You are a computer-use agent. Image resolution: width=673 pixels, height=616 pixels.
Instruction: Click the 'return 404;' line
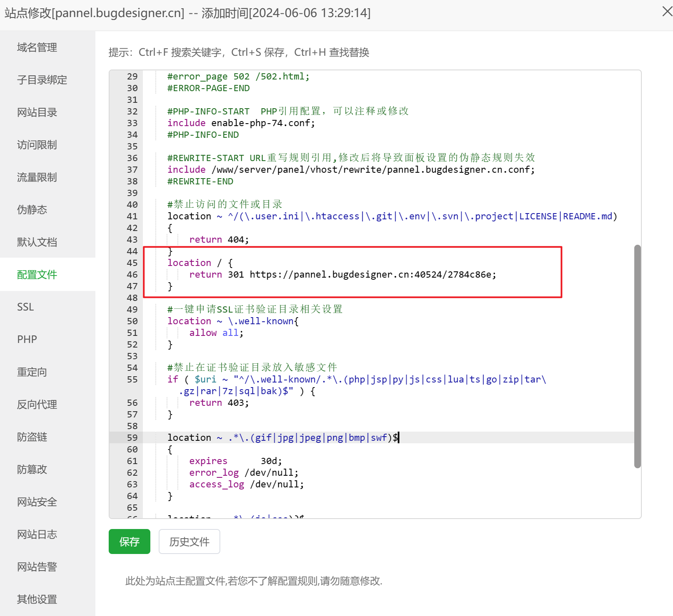coord(219,240)
